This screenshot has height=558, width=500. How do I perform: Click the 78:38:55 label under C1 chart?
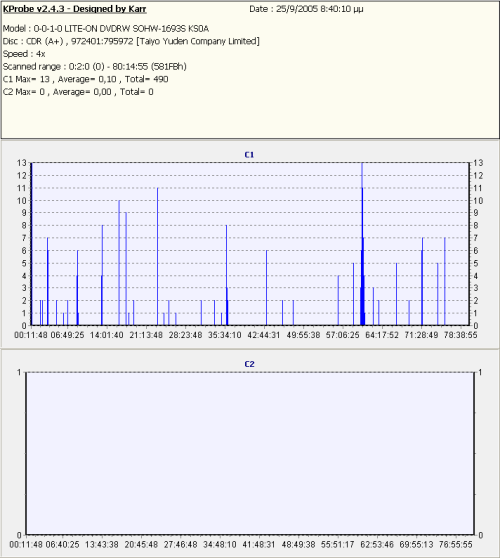pyautogui.click(x=460, y=335)
